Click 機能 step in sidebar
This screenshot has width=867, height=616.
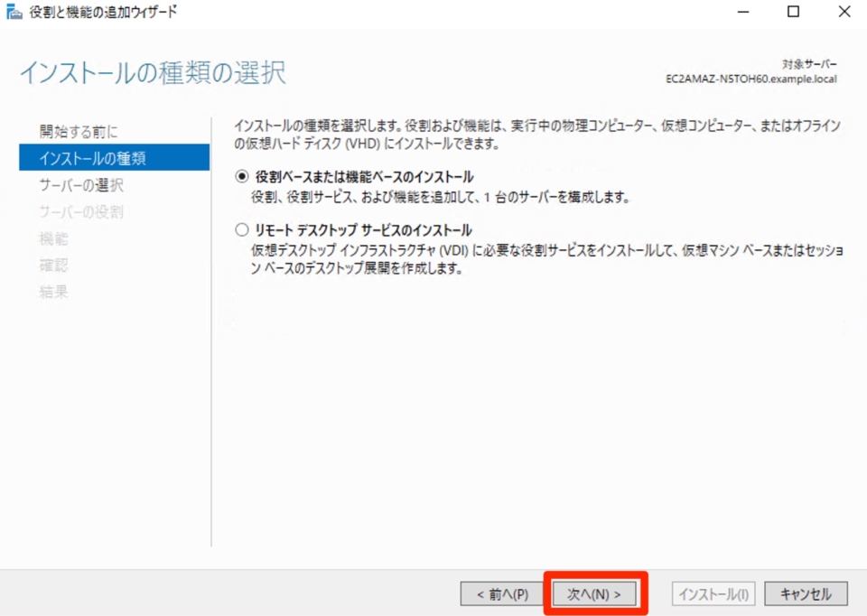coord(53,238)
